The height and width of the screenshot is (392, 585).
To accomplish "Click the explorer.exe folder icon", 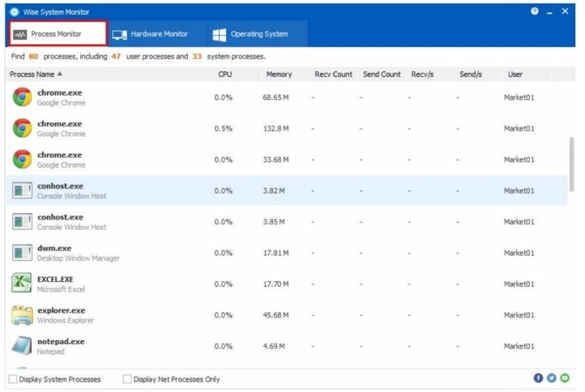I will 22,315.
